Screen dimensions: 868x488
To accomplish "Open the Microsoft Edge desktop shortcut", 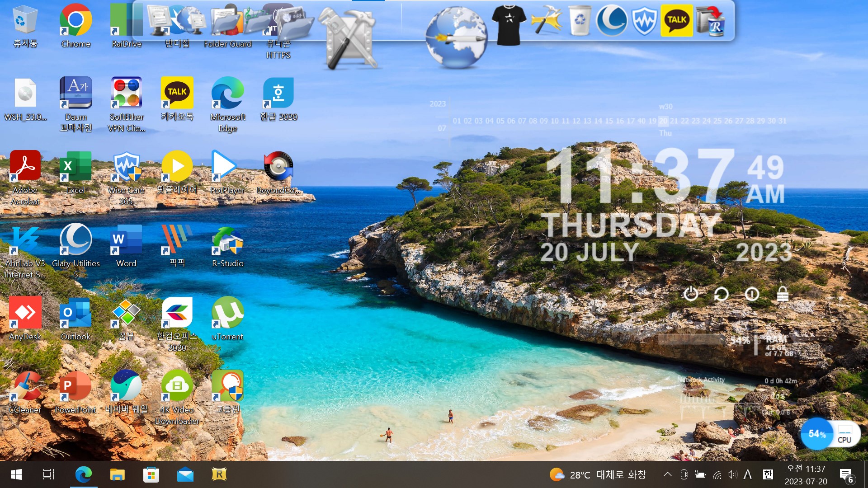I will click(x=227, y=104).
